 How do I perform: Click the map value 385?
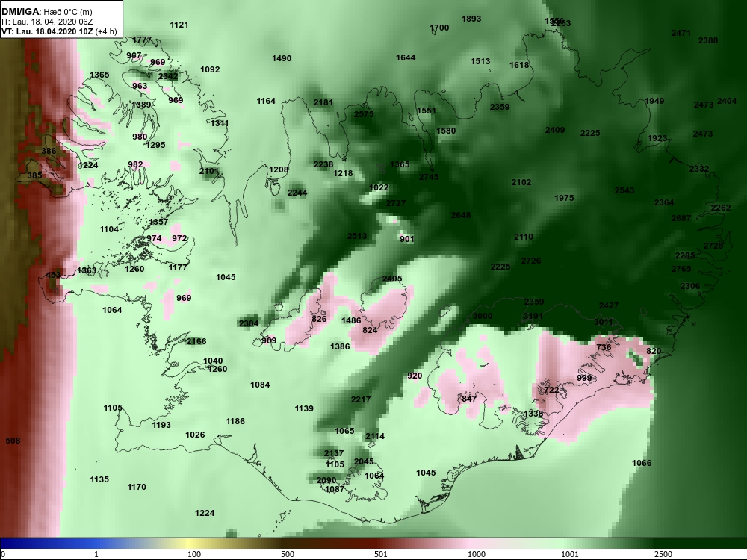(x=34, y=175)
